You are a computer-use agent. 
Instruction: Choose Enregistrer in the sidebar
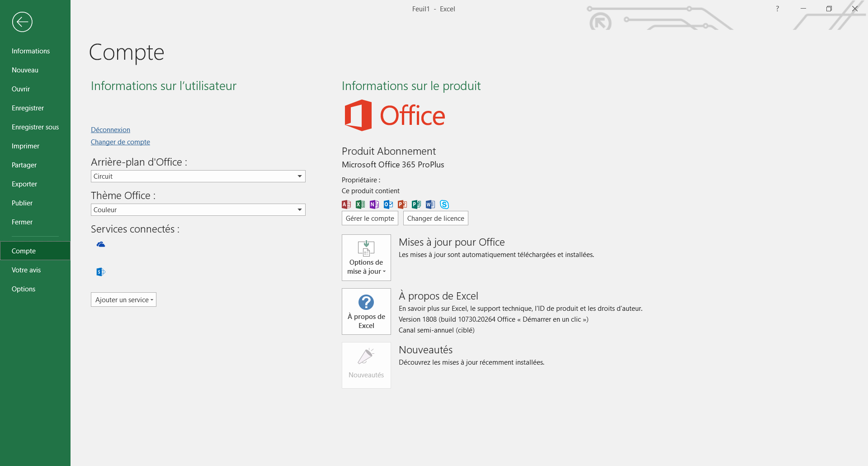point(35,108)
